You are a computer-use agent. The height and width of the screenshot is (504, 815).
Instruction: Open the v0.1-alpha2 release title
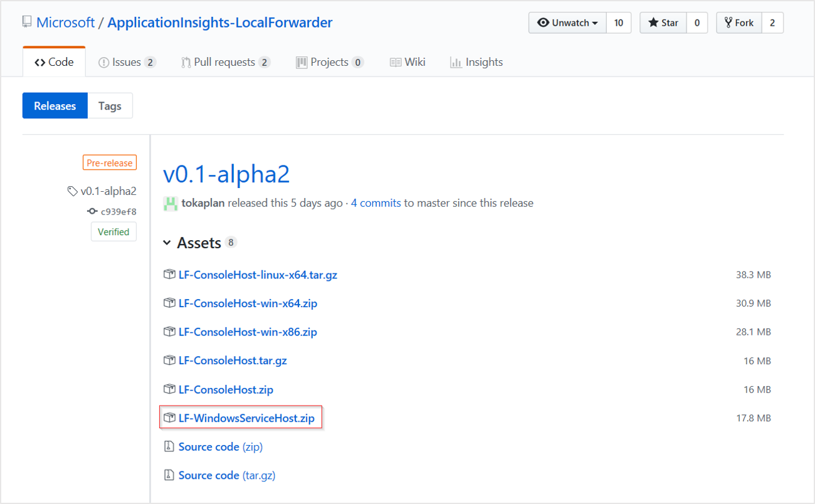click(x=226, y=174)
